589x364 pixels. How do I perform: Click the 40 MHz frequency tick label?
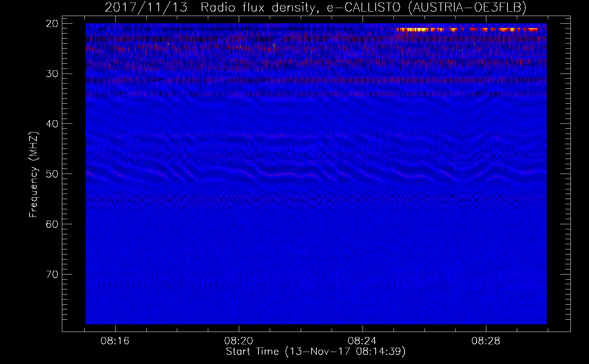pos(52,124)
